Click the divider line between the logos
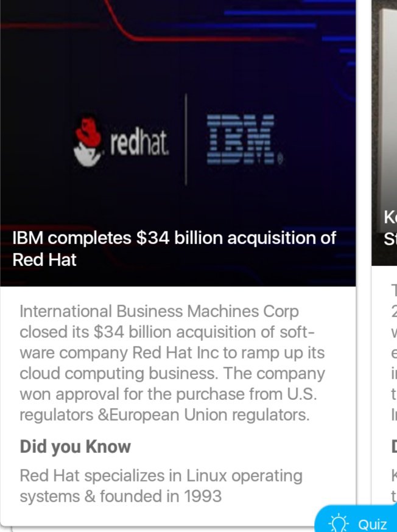 click(186, 139)
